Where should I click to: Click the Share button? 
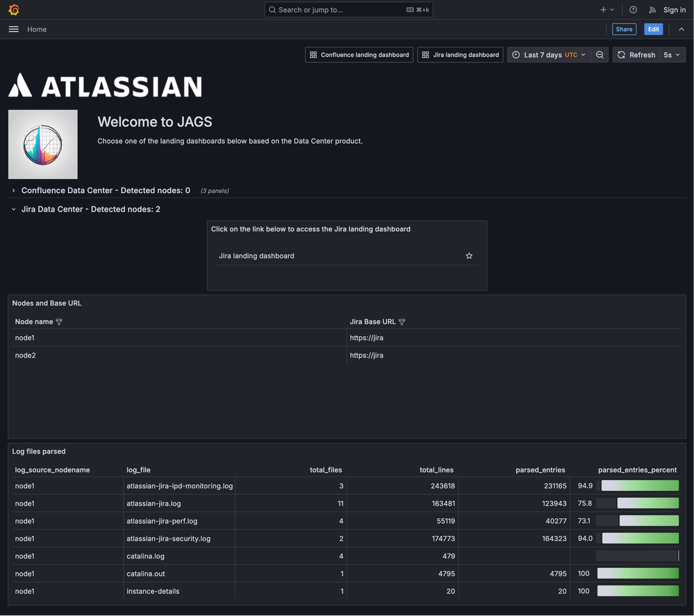tap(624, 29)
